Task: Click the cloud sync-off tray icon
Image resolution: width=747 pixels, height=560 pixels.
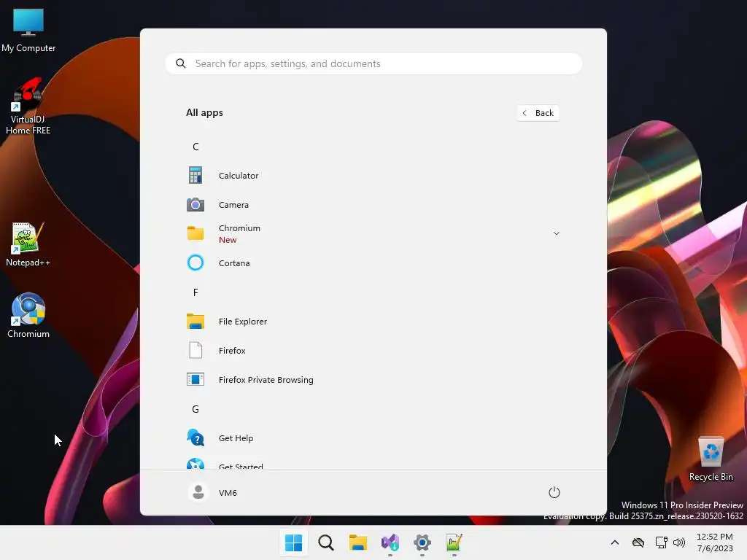Action: [x=638, y=542]
